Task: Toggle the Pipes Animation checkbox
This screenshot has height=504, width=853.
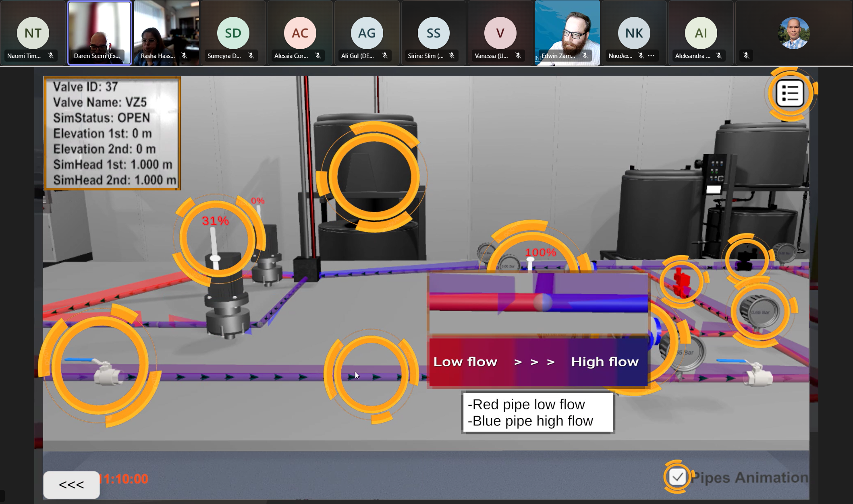Action: pos(677,477)
